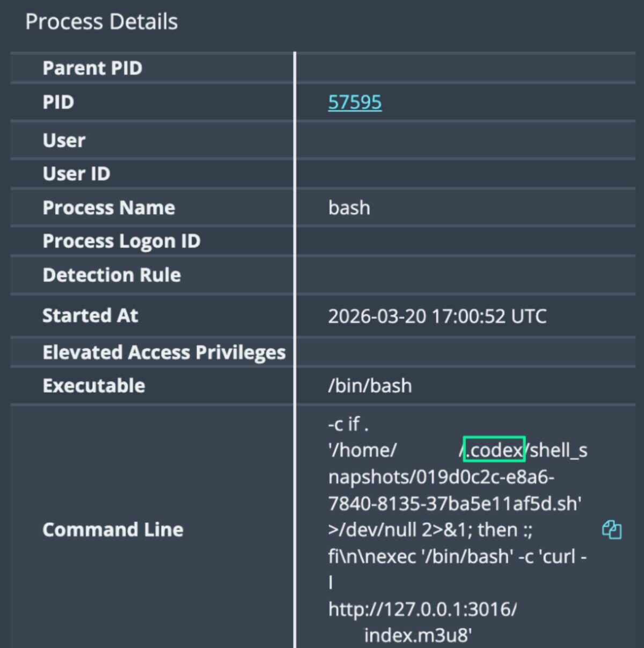Select the Command Line row label
Screen dimensions: 644x648
click(x=113, y=530)
